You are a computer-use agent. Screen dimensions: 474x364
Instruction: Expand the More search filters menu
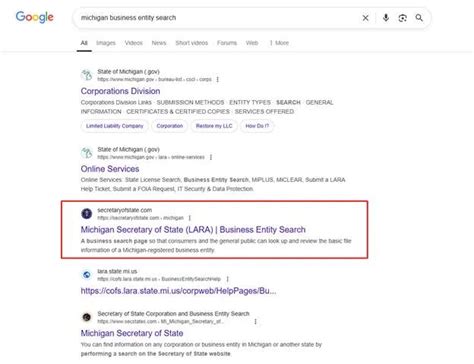click(x=279, y=43)
